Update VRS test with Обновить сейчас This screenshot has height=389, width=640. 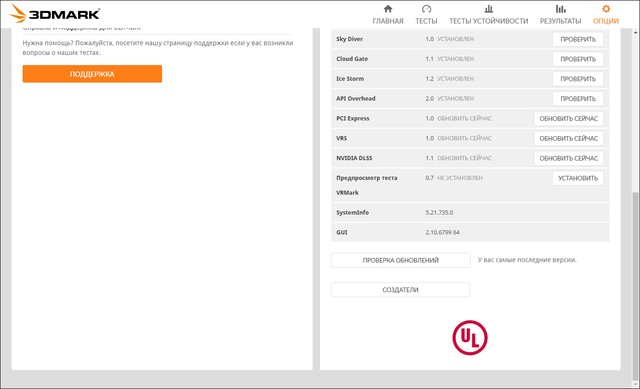click(x=569, y=138)
